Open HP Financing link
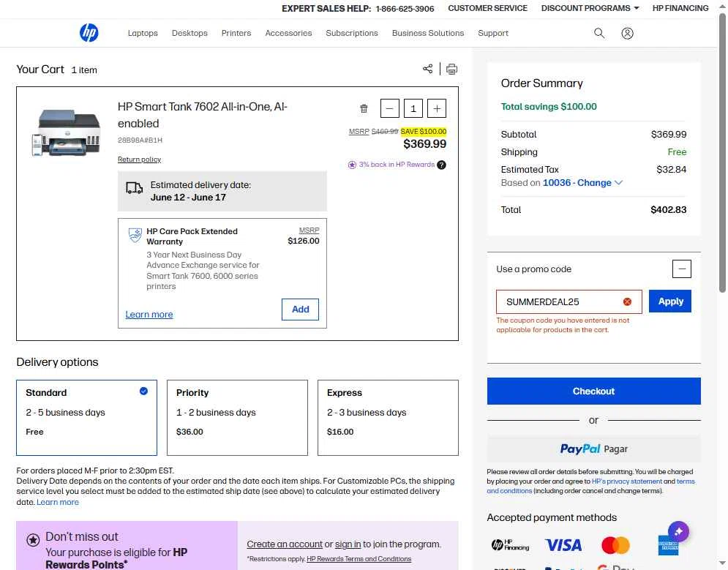 point(680,8)
